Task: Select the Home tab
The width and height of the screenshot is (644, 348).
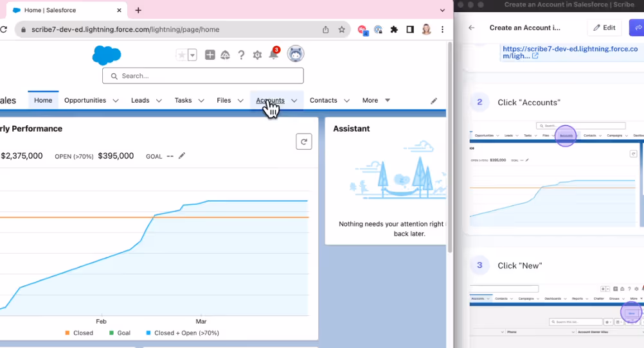Action: 43,100
